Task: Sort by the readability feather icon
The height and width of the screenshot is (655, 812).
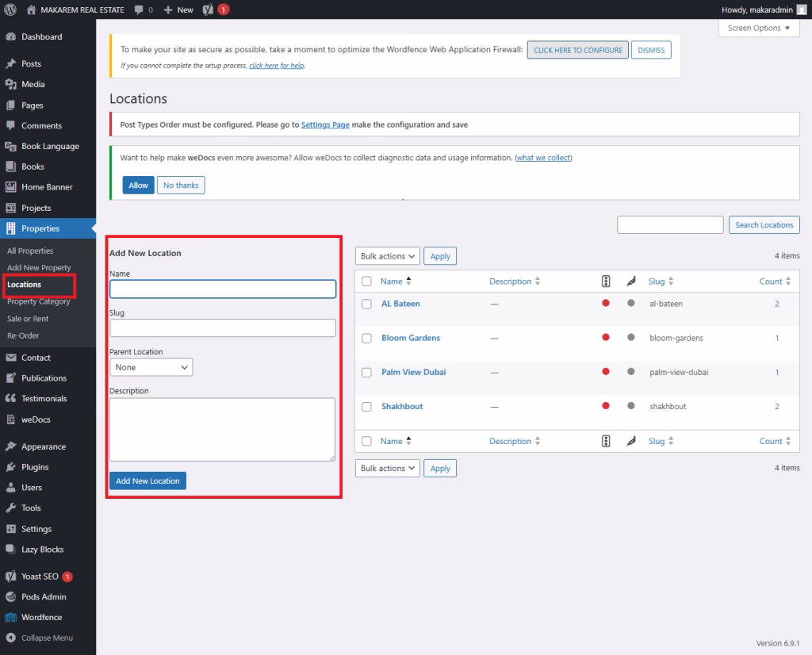Action: [631, 282]
